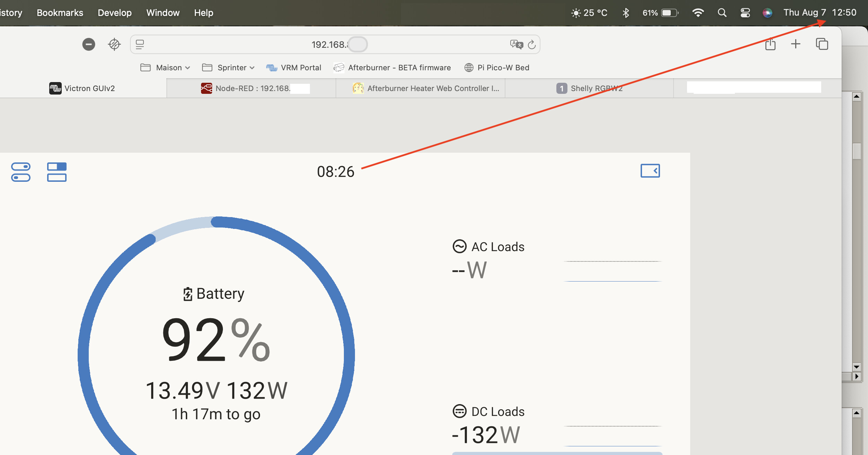Click the AC Loads --W value
Viewport: 868px width, 455px height.
[469, 270]
